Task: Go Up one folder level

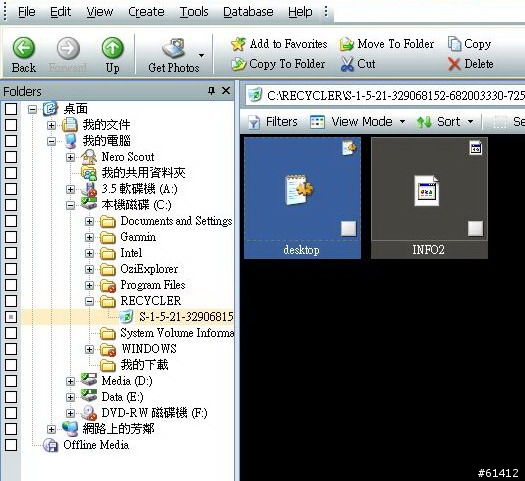Action: (112, 55)
